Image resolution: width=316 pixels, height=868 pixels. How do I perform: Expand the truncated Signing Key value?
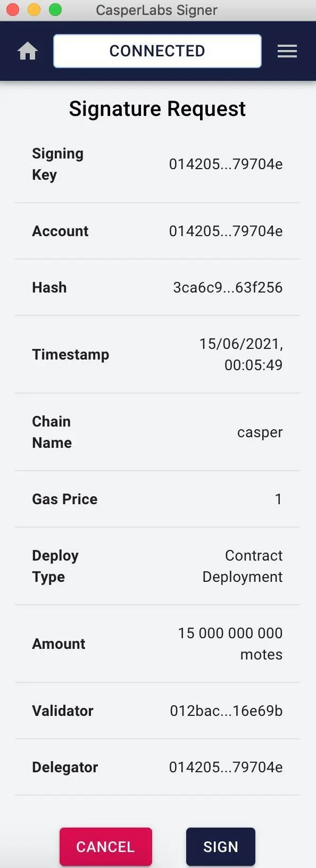[x=225, y=164]
